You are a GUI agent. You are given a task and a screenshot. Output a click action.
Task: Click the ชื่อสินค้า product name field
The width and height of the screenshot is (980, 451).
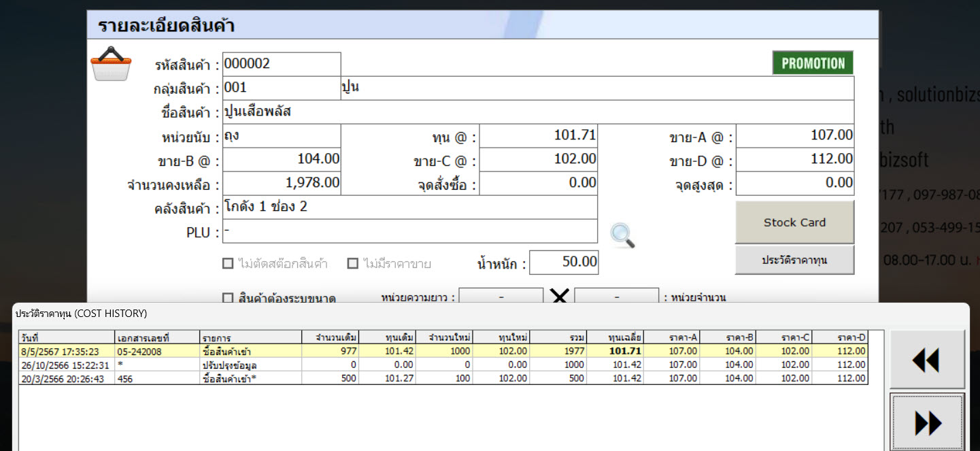[537, 112]
